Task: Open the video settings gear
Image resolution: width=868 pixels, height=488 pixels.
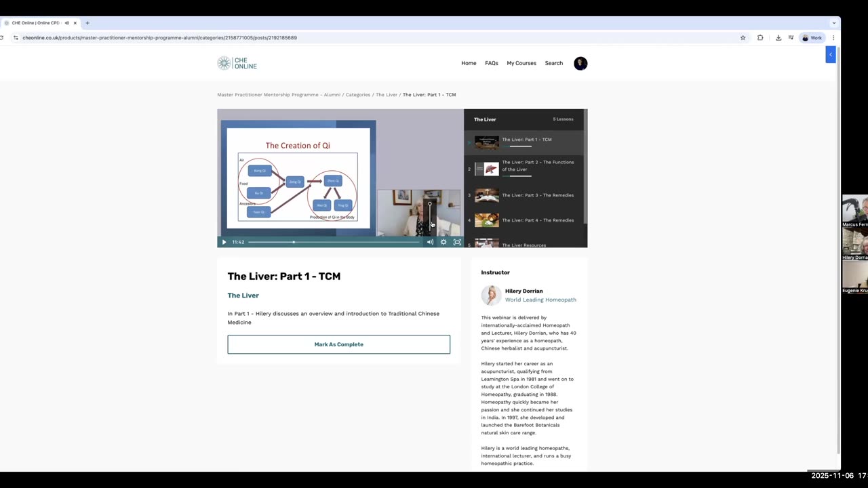Action: pyautogui.click(x=443, y=242)
